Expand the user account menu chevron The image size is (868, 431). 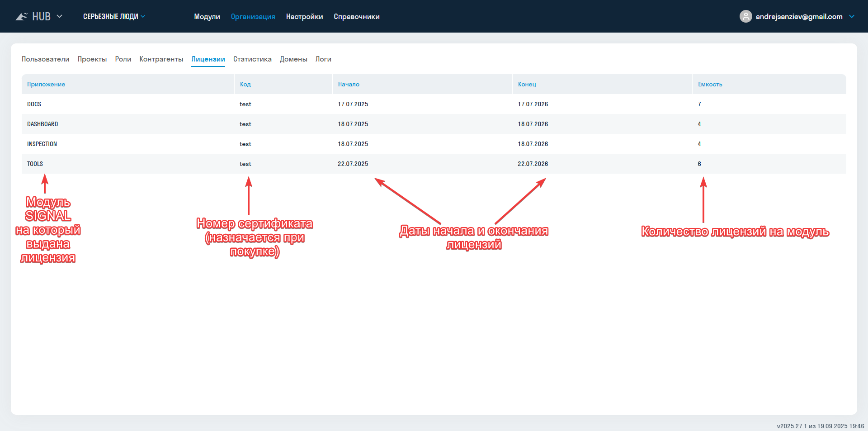point(852,16)
